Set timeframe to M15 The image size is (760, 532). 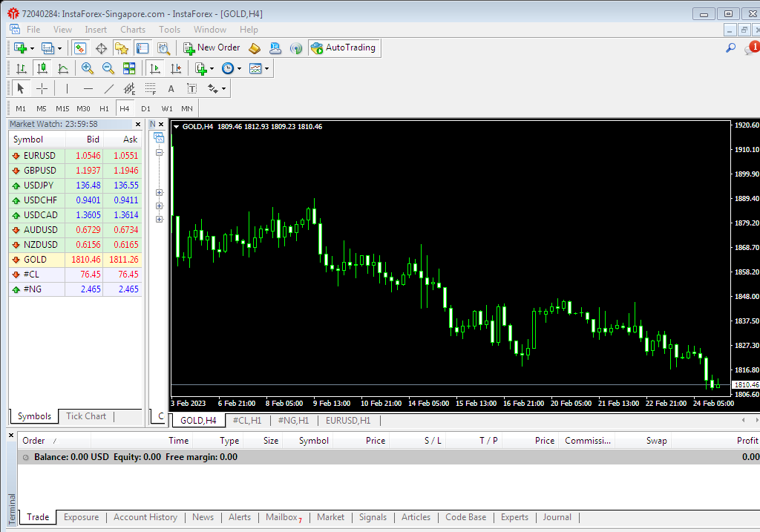pos(62,109)
